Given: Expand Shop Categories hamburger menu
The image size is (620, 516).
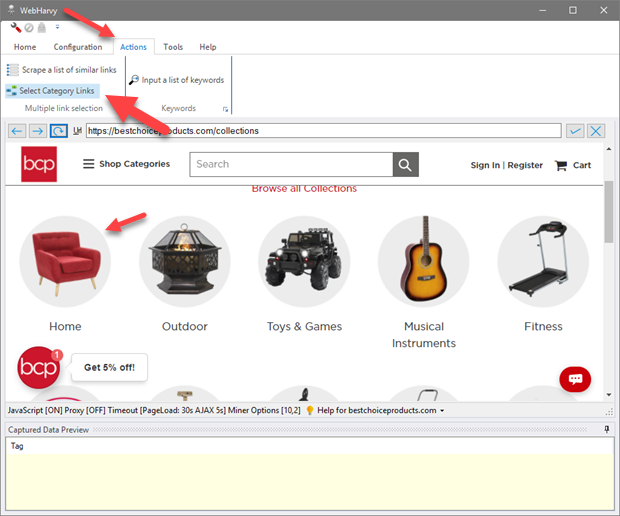Looking at the screenshot, I should point(89,164).
